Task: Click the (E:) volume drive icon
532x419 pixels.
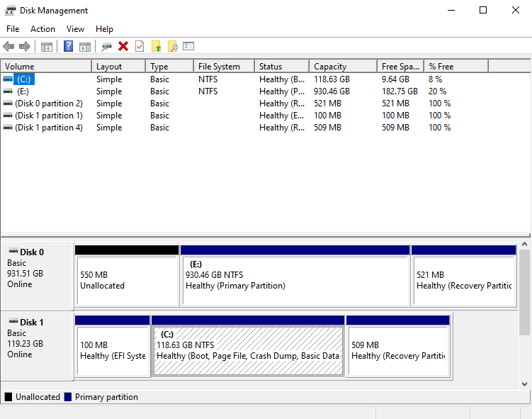Action: coord(8,91)
